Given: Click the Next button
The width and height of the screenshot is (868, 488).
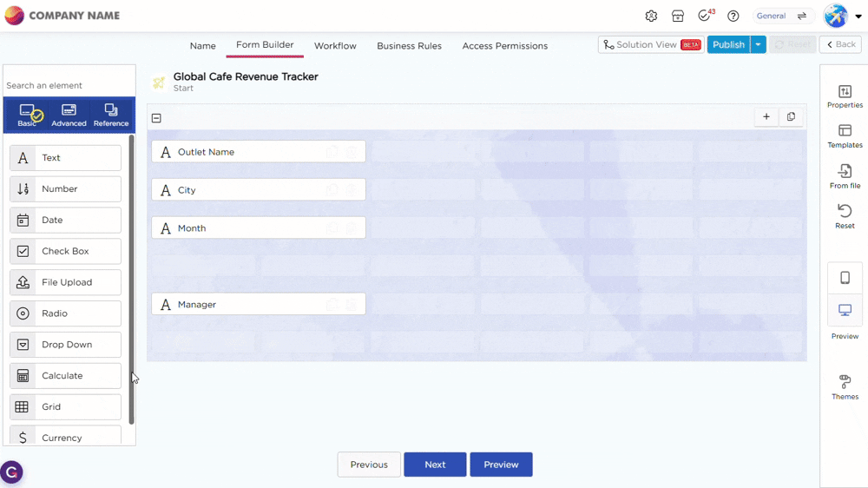Looking at the screenshot, I should tap(435, 465).
